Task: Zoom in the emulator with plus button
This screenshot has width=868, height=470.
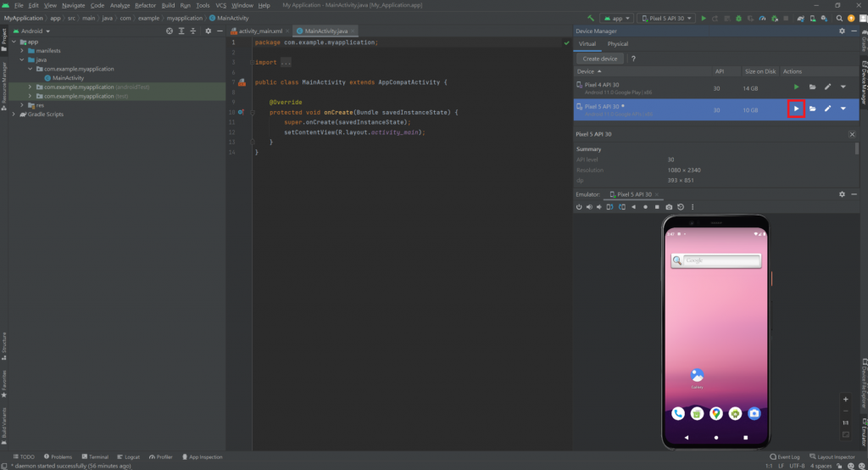Action: 845,399
